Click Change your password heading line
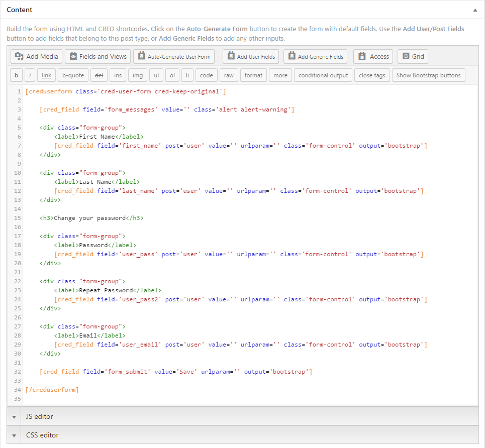Image resolution: width=485 pixels, height=448 pixels. point(91,218)
